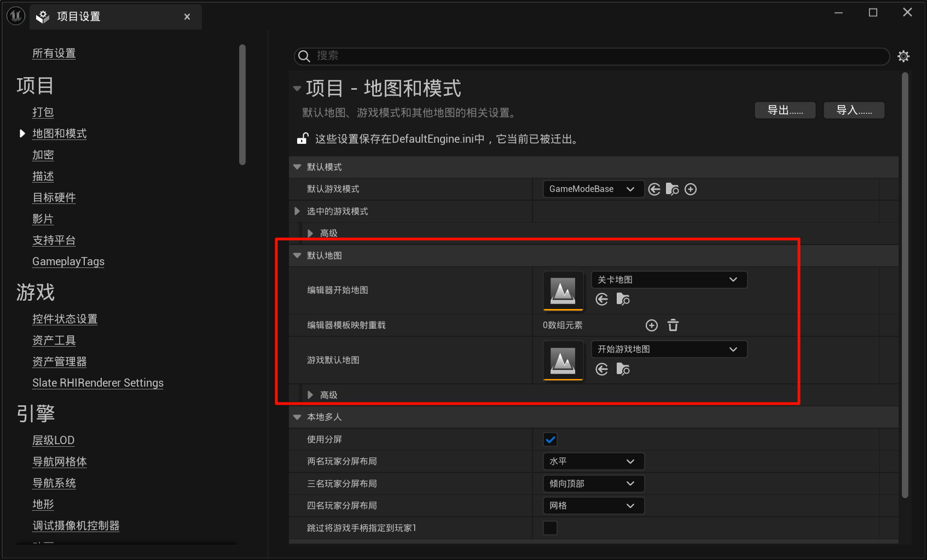Click use-selected-asset arrow beside GameModeBase
The width and height of the screenshot is (927, 560).
point(654,189)
